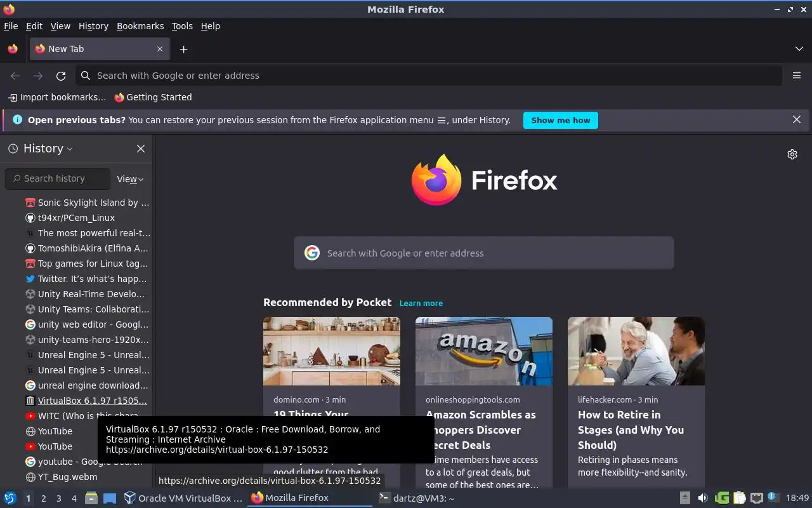Viewport: 812px width, 508px height.
Task: Open new tab personalization gear icon
Action: pyautogui.click(x=792, y=154)
